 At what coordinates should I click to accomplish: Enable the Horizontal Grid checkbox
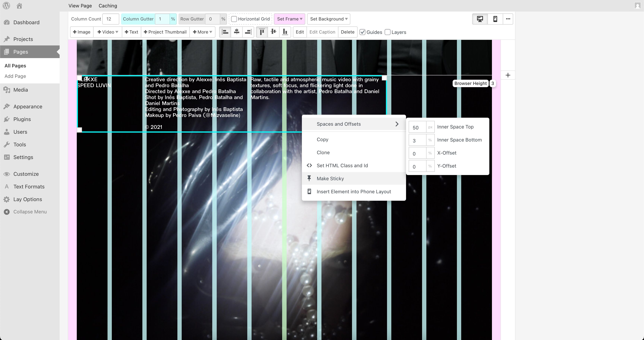(x=234, y=19)
